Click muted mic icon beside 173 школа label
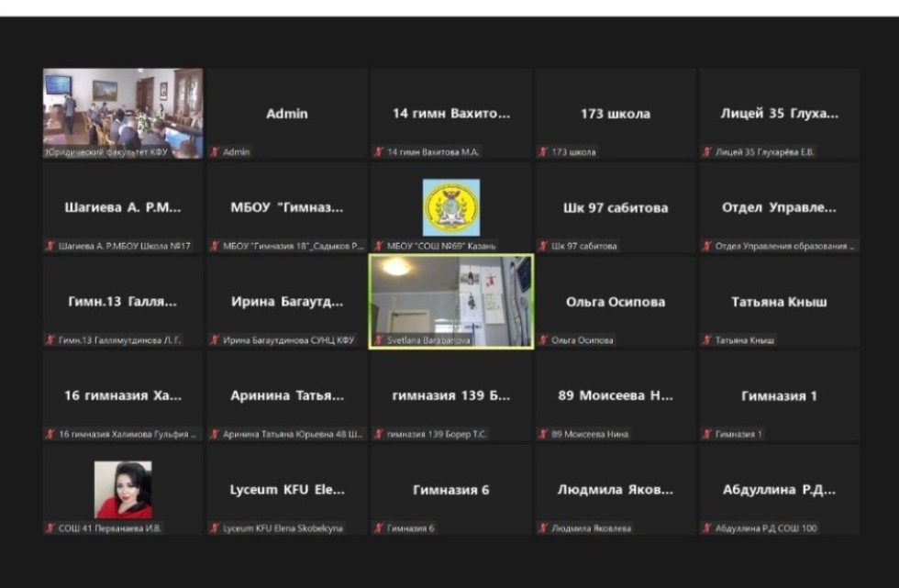 tap(544, 152)
